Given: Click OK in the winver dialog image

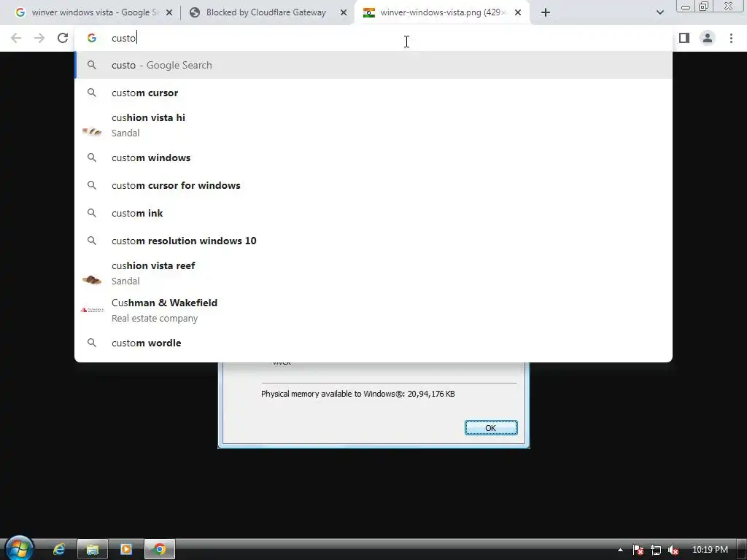Looking at the screenshot, I should click(x=491, y=427).
